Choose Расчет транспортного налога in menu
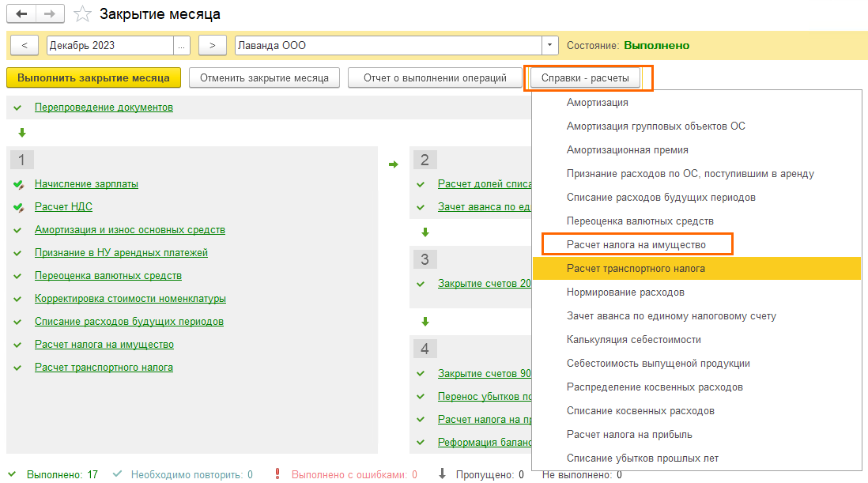Viewport: 868px width, 483px height. 636,269
